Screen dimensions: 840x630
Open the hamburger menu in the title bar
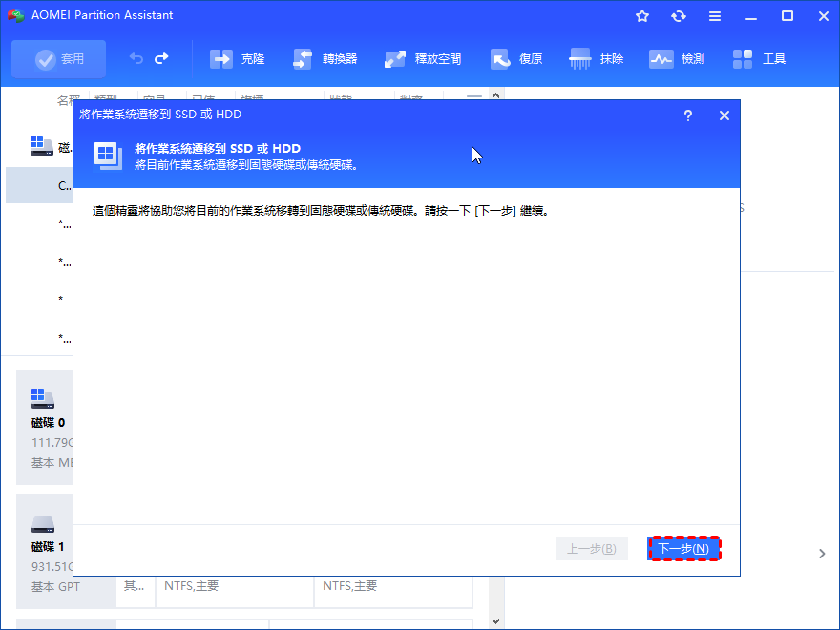tap(715, 16)
